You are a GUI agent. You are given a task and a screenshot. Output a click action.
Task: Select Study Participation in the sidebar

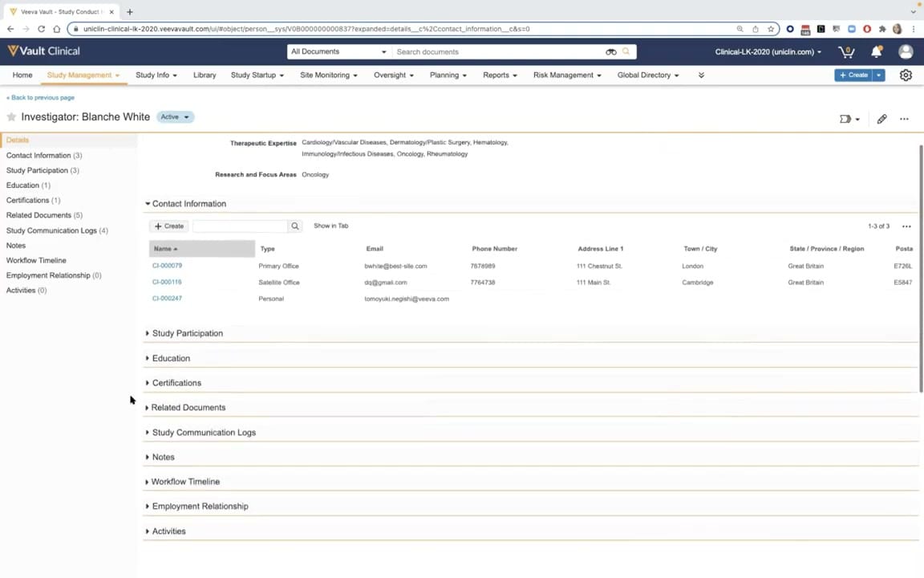pyautogui.click(x=43, y=170)
